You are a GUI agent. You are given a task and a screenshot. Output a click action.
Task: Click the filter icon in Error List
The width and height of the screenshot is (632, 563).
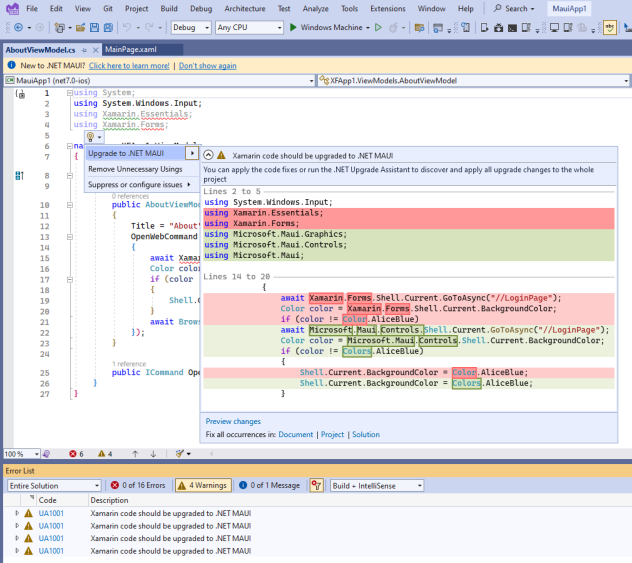pyautogui.click(x=317, y=485)
